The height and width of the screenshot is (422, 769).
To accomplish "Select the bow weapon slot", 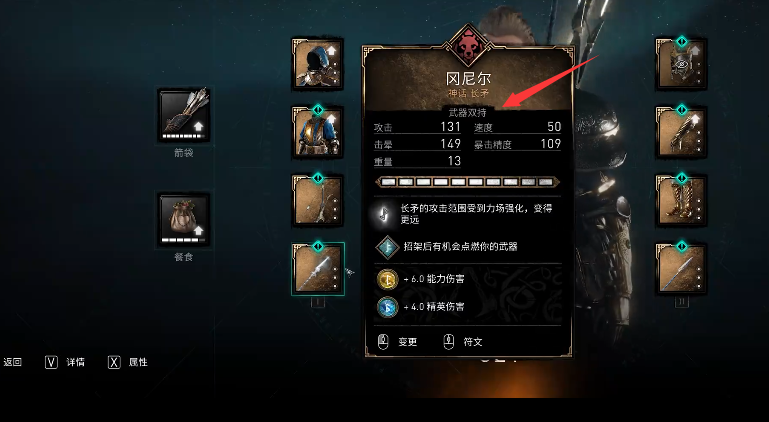I will [x=317, y=200].
